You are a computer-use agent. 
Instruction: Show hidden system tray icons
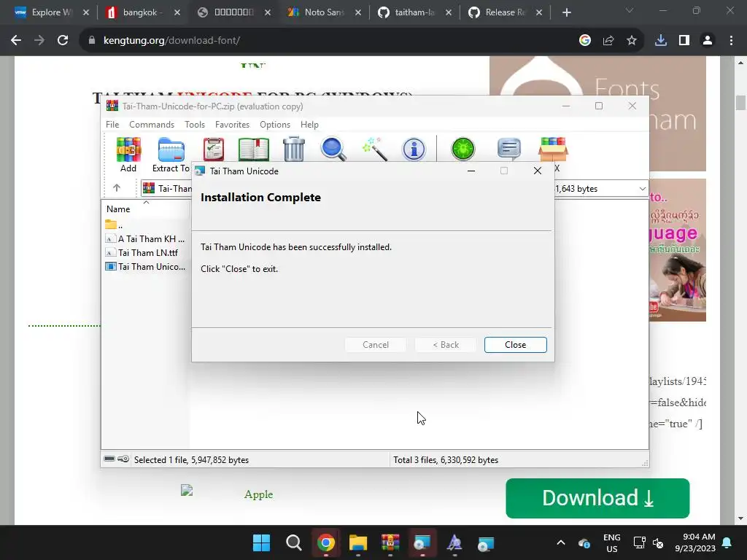tap(561, 542)
